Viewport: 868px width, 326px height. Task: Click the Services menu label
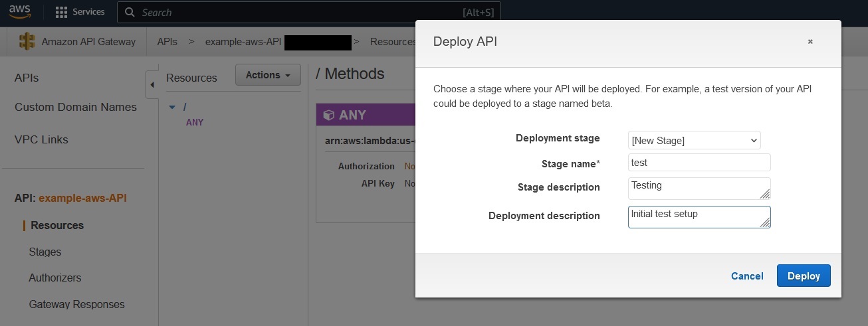tap(88, 12)
